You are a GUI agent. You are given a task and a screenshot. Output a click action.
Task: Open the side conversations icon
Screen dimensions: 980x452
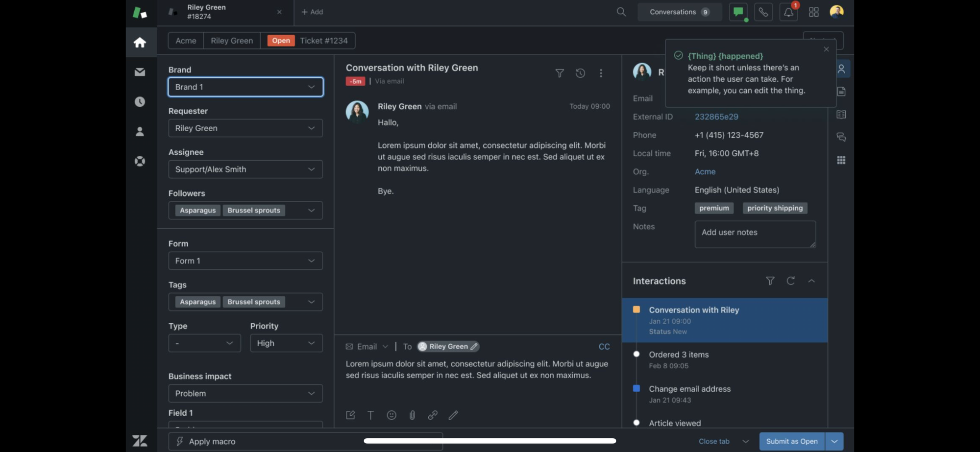click(x=841, y=137)
